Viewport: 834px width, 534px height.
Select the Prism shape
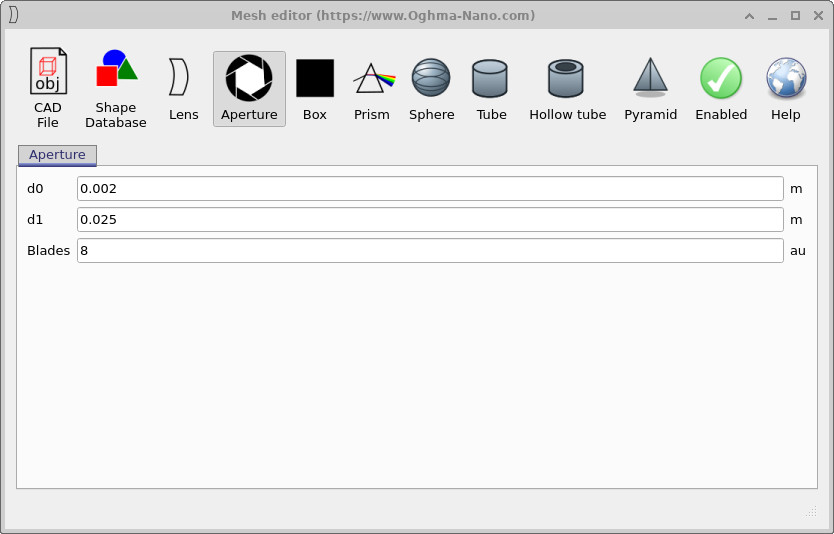pyautogui.click(x=372, y=88)
